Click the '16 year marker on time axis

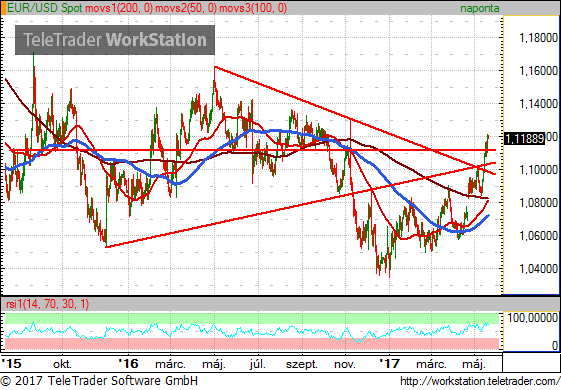128,364
